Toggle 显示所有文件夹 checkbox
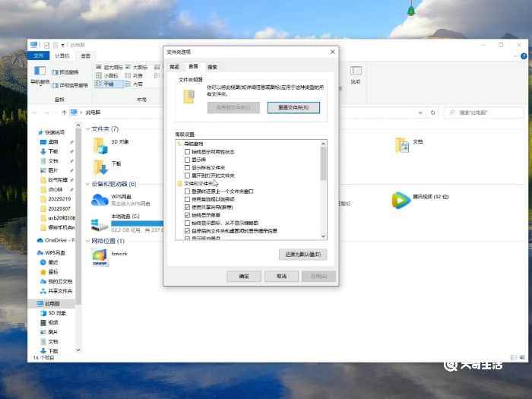Viewport: 532px width, 399px height. (187, 168)
